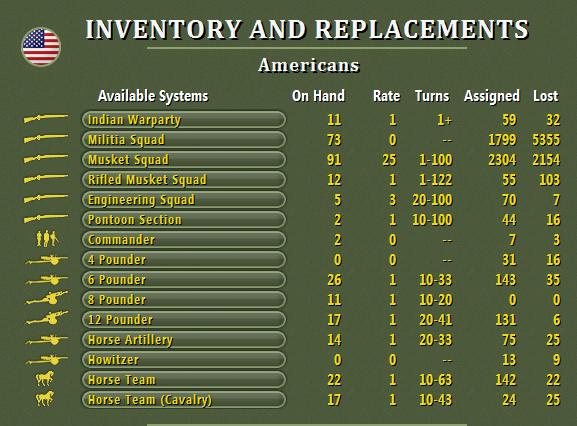Image resolution: width=577 pixels, height=426 pixels.
Task: Select Horse Team (Cavalry) system
Action: pyautogui.click(x=184, y=400)
